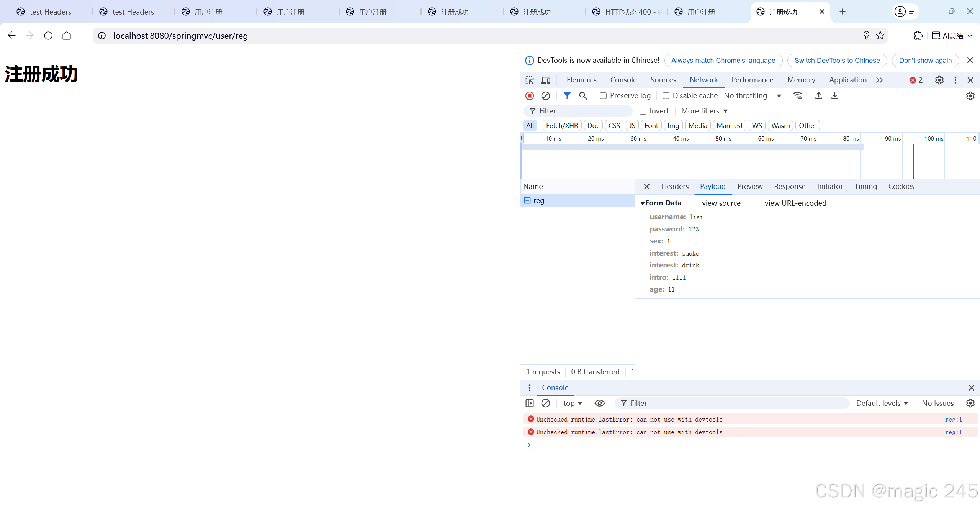Stop recording the network log
This screenshot has width=980, height=507.
tap(530, 96)
